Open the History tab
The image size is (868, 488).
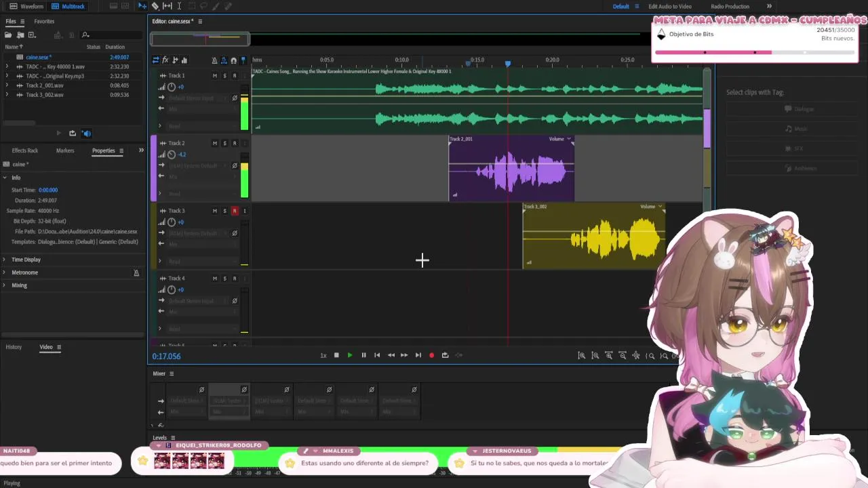pyautogui.click(x=14, y=347)
